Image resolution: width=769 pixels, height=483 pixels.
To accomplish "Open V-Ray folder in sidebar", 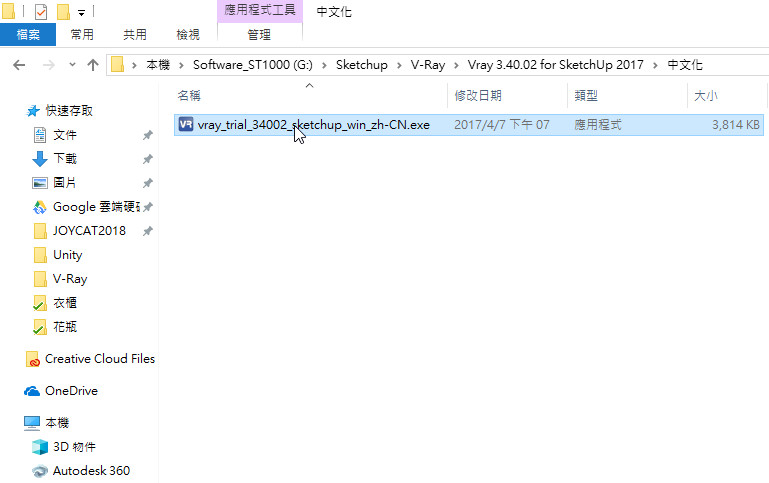I will [x=70, y=279].
